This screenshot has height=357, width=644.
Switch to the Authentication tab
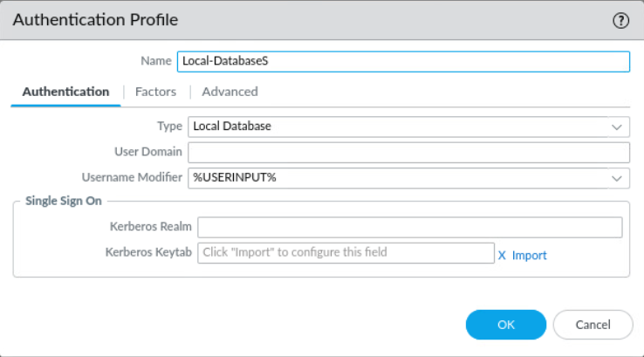(x=65, y=92)
